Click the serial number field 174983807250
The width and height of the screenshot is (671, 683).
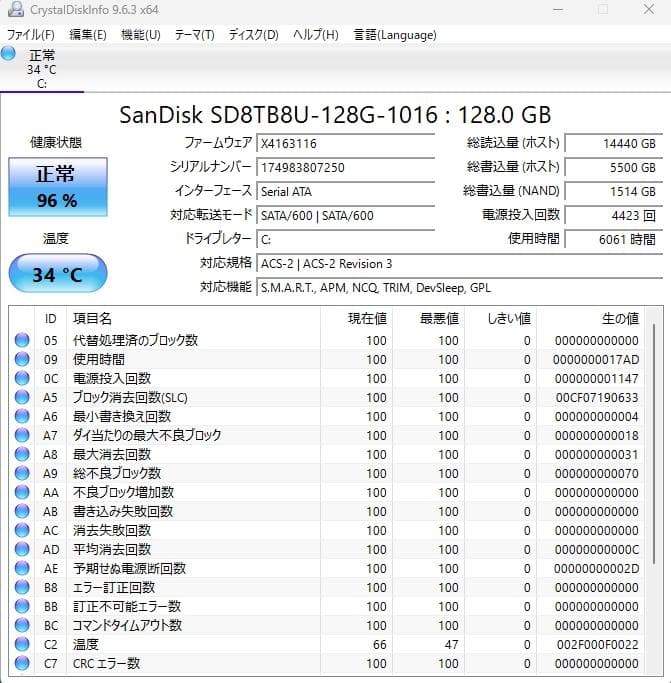point(346,167)
